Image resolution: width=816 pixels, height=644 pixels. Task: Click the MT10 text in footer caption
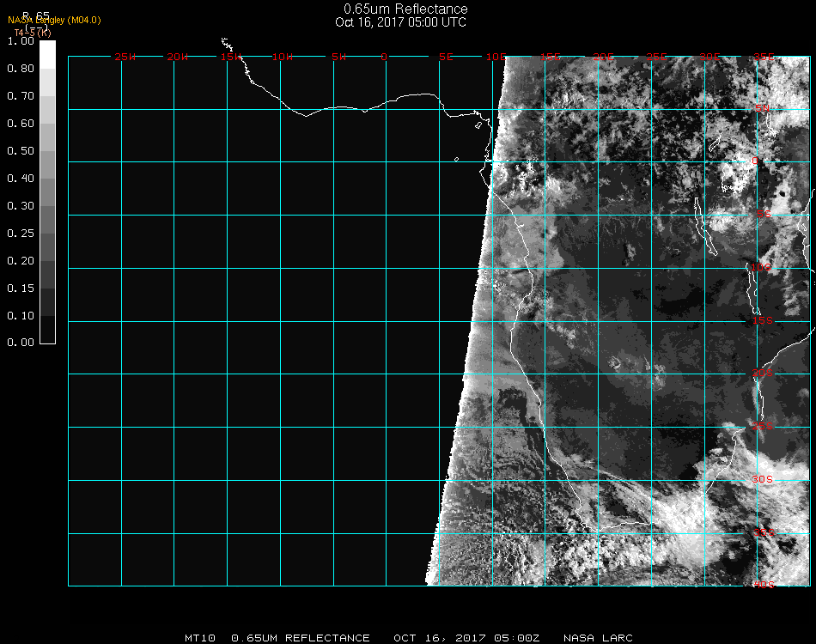[201, 638]
